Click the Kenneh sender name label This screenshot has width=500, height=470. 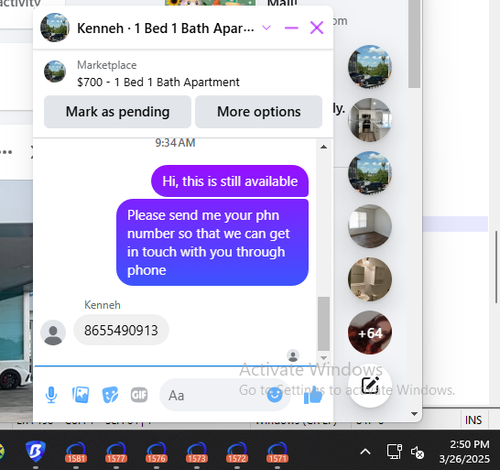102,305
